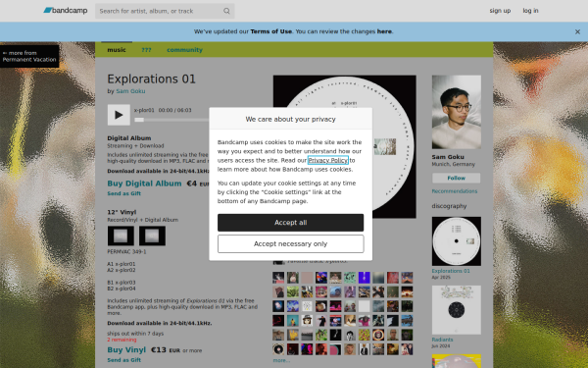Switch to the music tab
This screenshot has width=588, height=368.
point(117,50)
